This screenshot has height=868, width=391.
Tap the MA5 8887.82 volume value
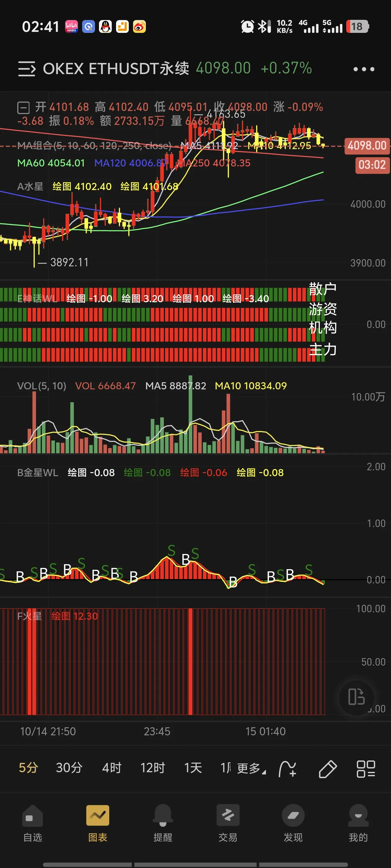(176, 386)
